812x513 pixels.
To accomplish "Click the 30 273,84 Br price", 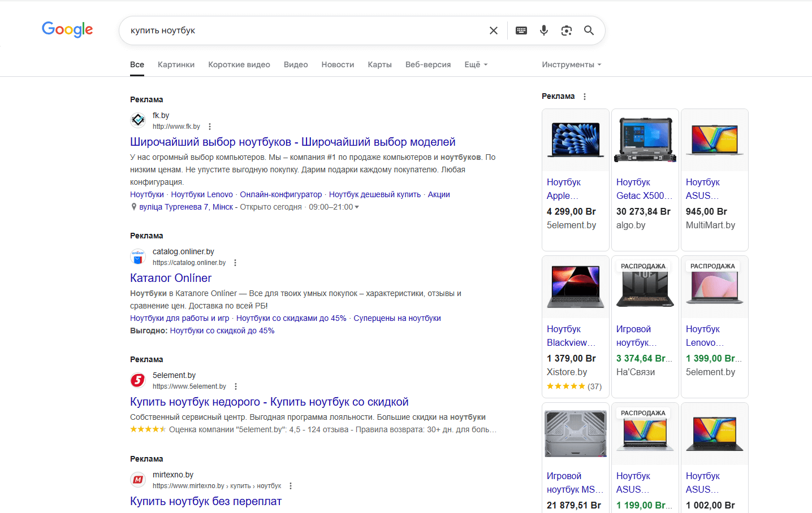I will (x=643, y=211).
